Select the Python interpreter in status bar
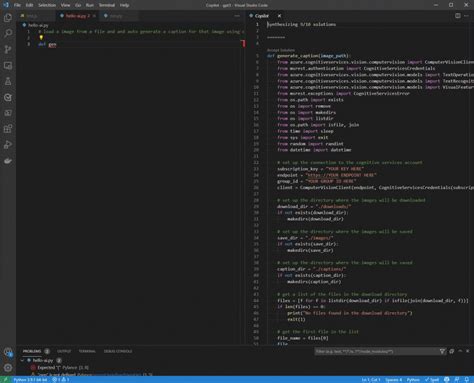The height and width of the screenshot is (383, 474). 30,380
